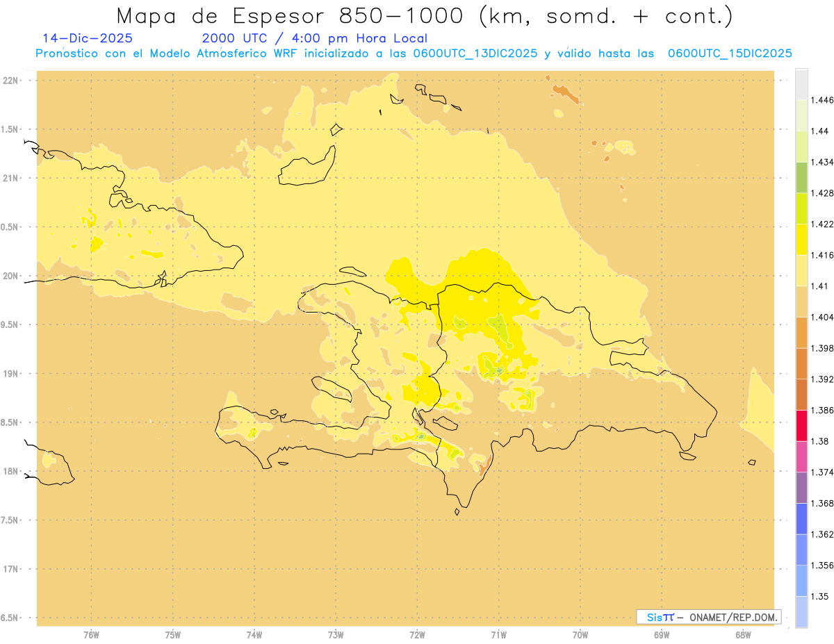This screenshot has width=834, height=644.
Task: Click the "76W" longitude label
Action: pos(91,635)
